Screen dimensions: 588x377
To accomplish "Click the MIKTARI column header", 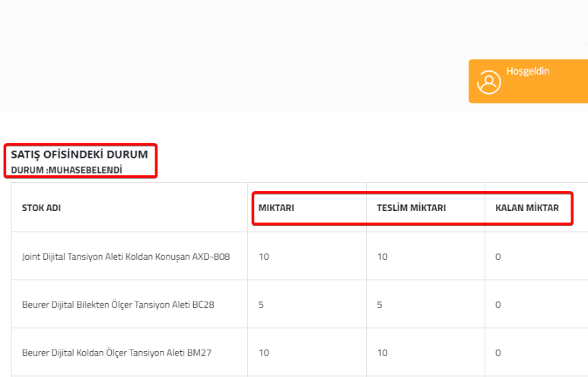I will pyautogui.click(x=276, y=208).
